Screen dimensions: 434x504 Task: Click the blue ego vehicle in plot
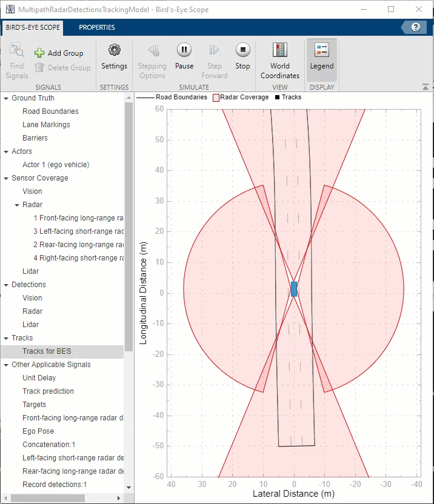click(294, 289)
